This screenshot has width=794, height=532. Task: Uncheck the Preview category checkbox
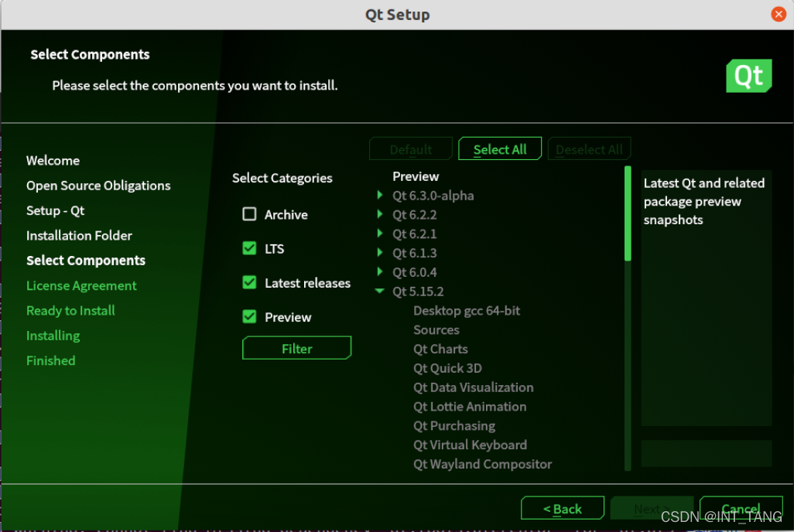coord(249,317)
